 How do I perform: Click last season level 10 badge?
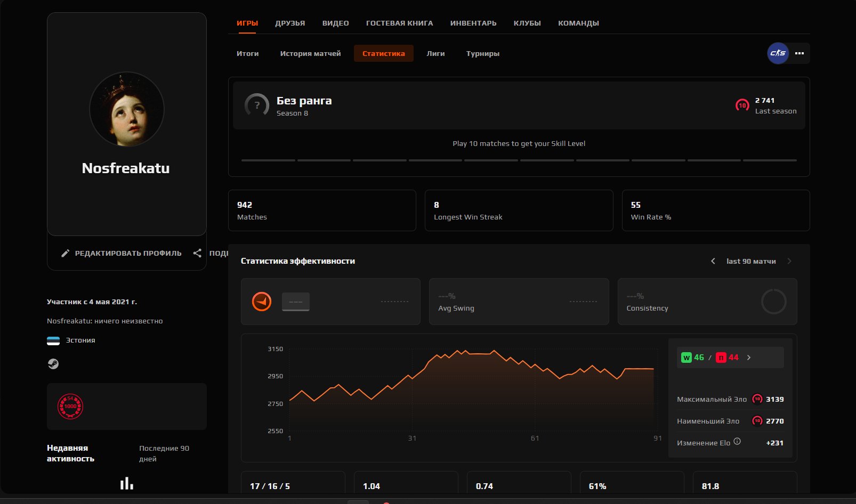(742, 105)
